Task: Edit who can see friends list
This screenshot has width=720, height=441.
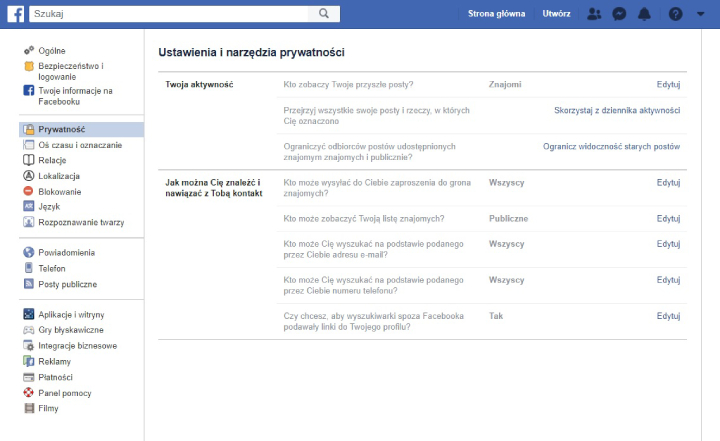Action: (668, 219)
